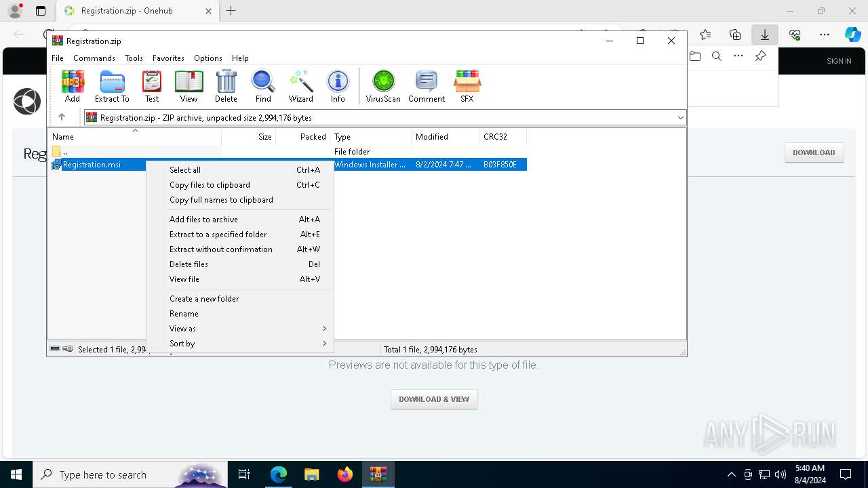Run VirusScan on the archive
The width and height of the screenshot is (868, 488).
pos(383,86)
